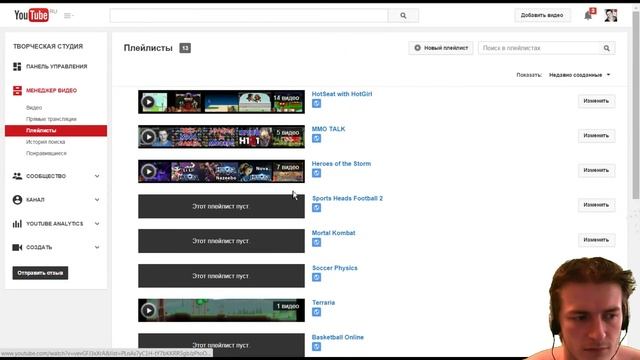This screenshot has height=360, width=640.
Task: Play the Heroes of the Storm playlist
Action: (149, 171)
